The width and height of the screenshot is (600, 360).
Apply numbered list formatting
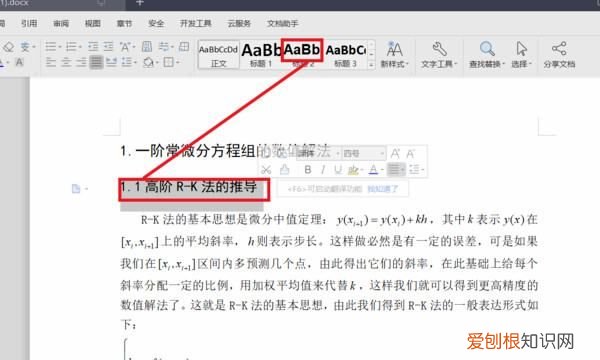[x=72, y=47]
